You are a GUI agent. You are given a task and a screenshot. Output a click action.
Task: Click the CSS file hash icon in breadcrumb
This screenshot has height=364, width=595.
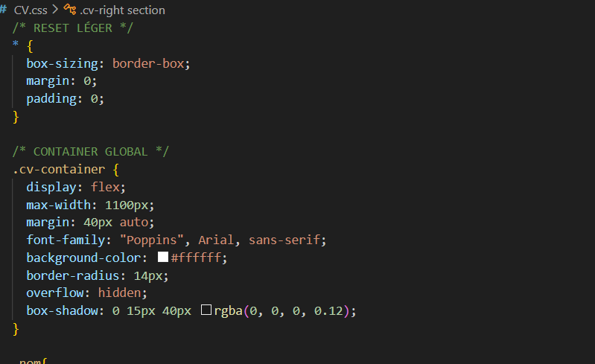4,10
